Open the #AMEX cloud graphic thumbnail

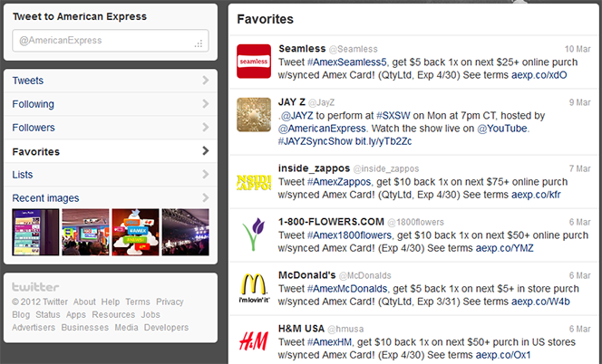135,232
